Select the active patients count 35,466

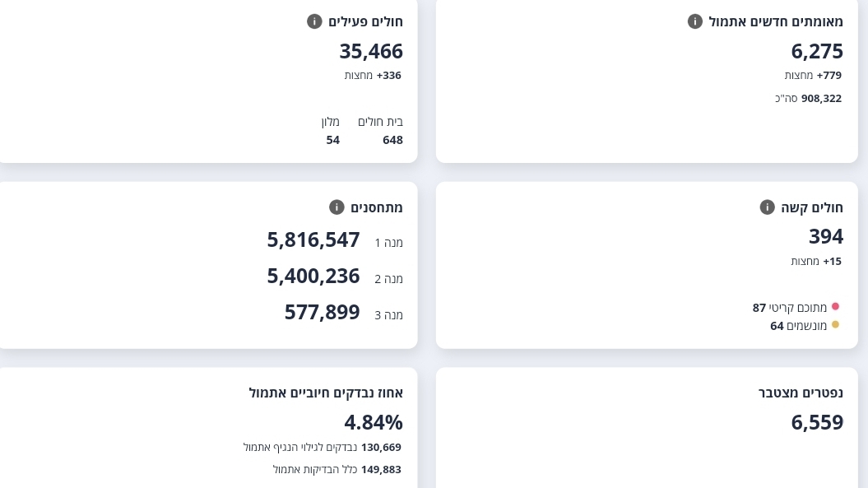pos(371,51)
